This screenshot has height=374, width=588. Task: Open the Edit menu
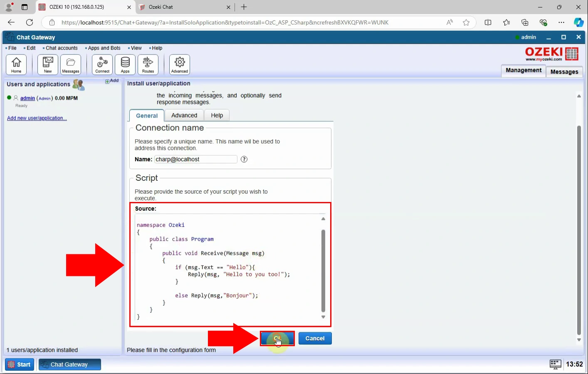pyautogui.click(x=31, y=48)
